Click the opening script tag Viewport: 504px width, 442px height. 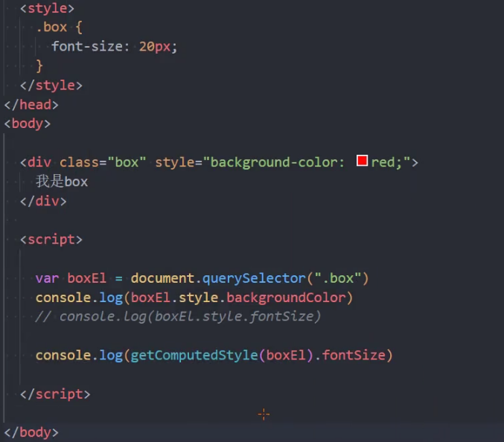point(51,240)
